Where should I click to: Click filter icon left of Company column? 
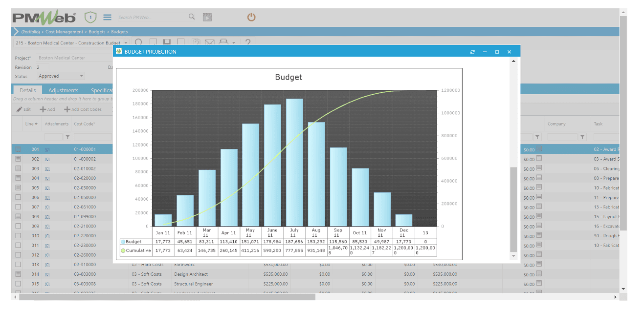537,137
